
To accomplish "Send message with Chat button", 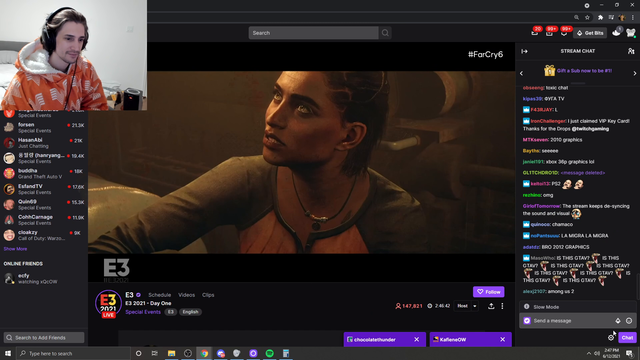I will coord(627,338).
